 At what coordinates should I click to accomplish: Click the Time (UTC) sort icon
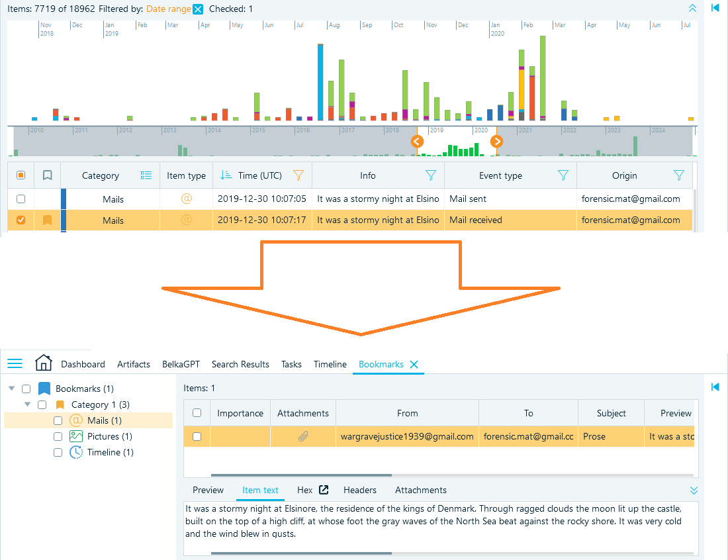coord(226,175)
